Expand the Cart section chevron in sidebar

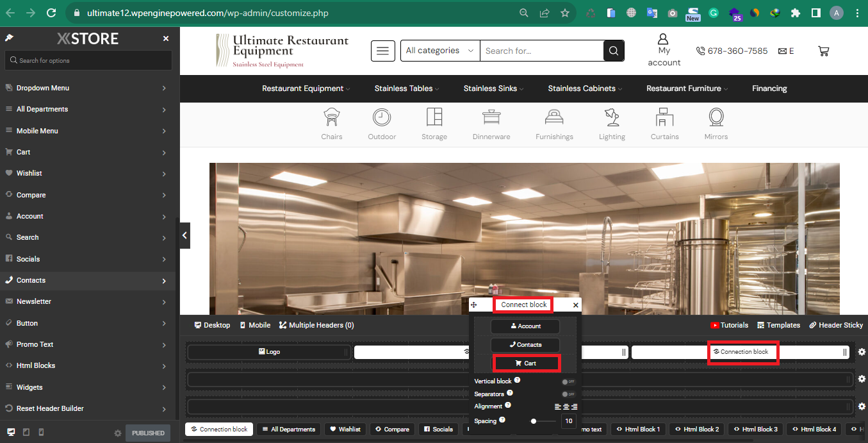coord(164,153)
